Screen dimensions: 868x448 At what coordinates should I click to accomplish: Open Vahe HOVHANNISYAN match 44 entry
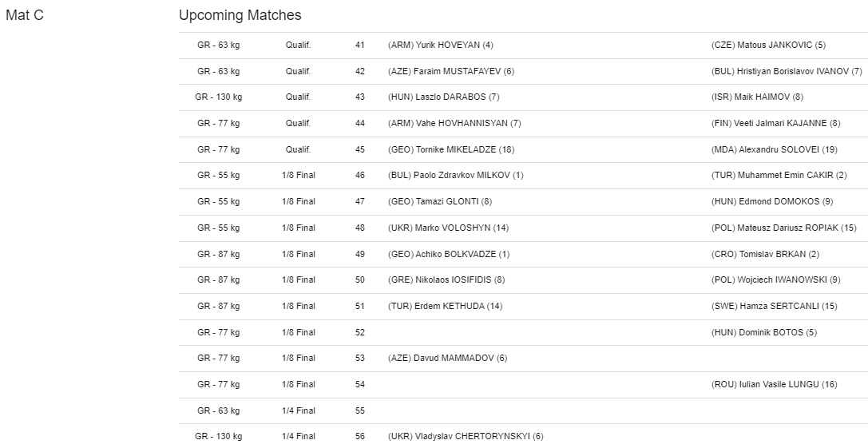[454, 123]
